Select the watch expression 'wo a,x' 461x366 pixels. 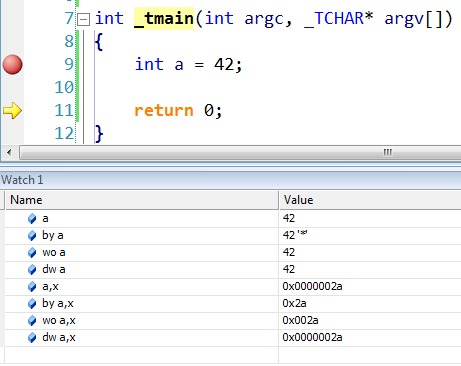click(59, 321)
